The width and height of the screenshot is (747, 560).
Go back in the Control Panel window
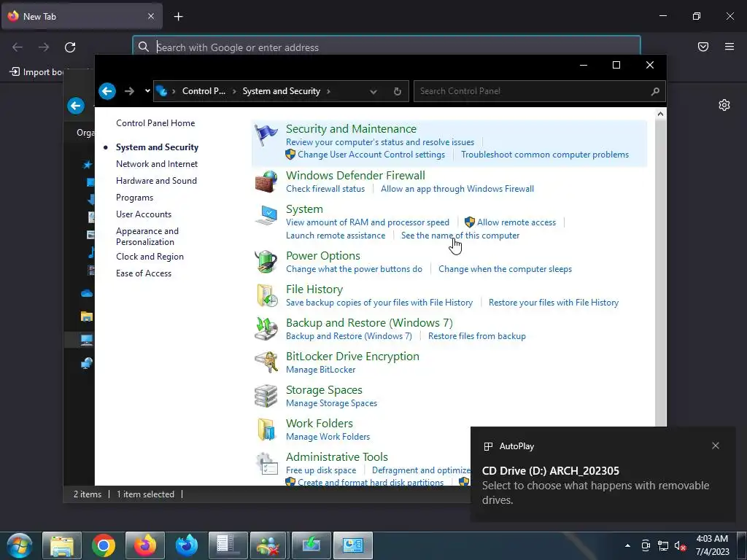(107, 91)
